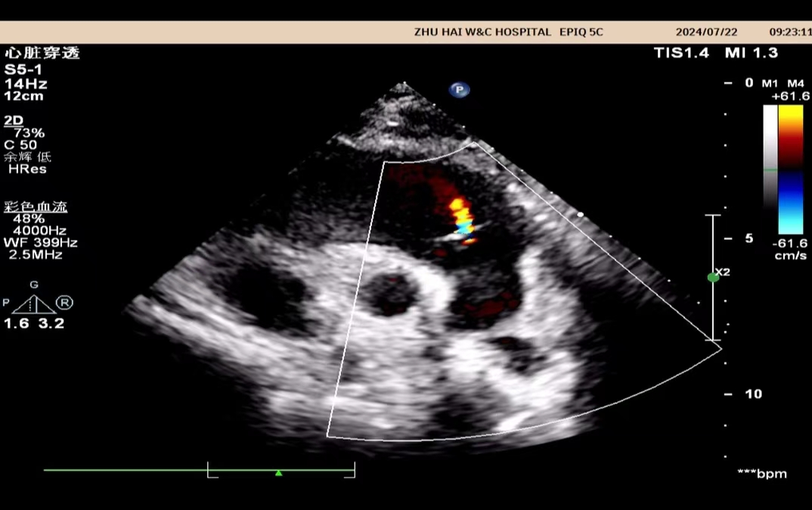812x510 pixels.
Task: Click the MI 1.3 mechanical index readout
Action: [751, 53]
